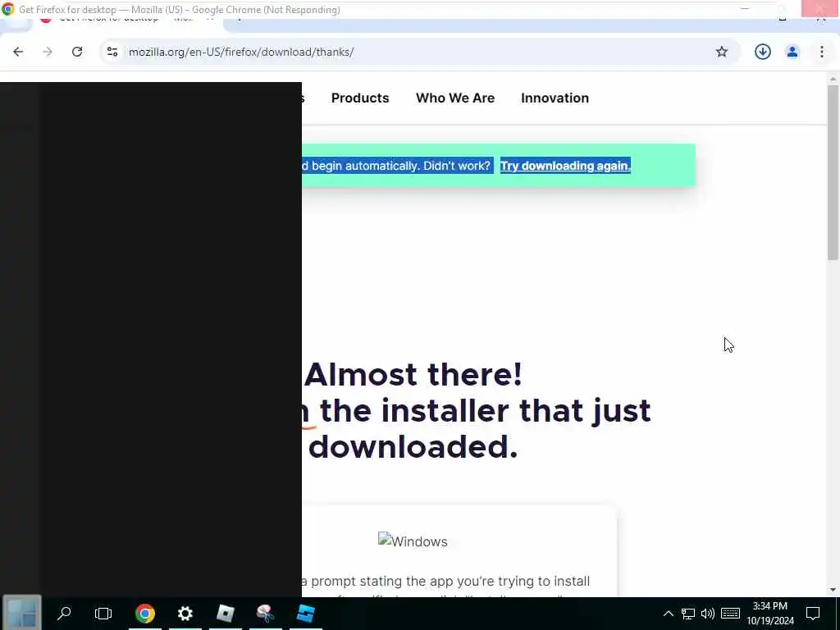Open Roblox Studio from taskbar

point(305,614)
